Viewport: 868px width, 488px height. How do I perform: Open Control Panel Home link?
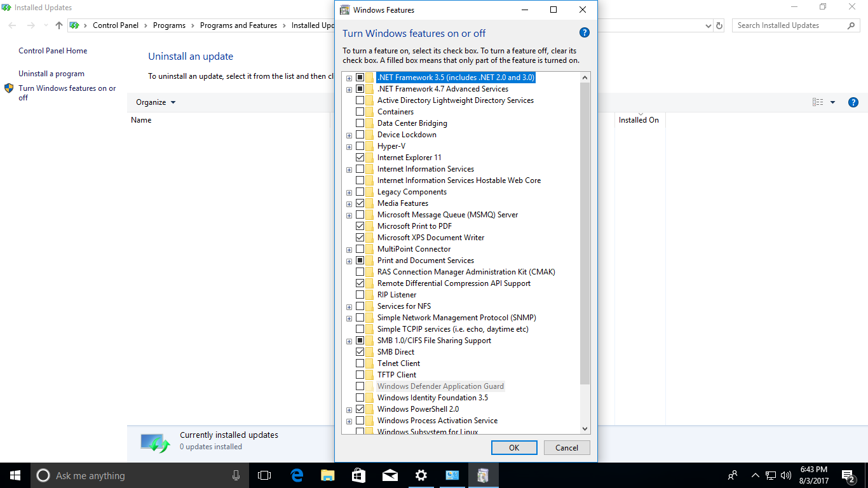(x=53, y=51)
